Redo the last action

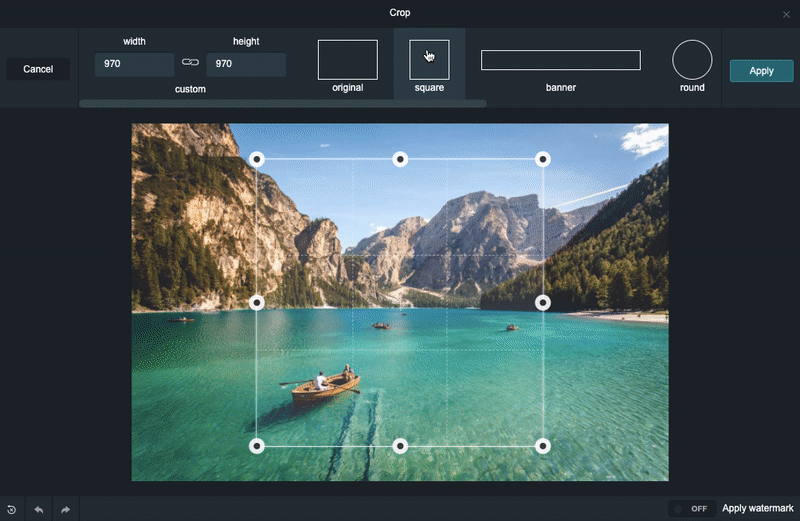point(65,509)
